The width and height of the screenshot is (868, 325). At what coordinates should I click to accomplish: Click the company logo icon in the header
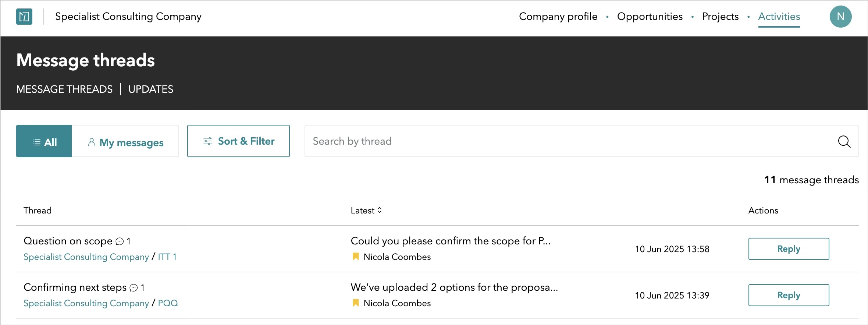coord(24,16)
